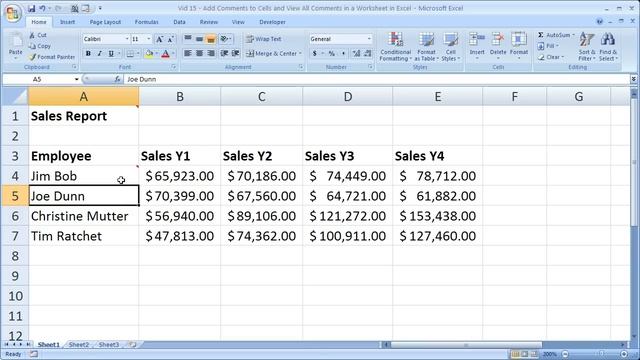Viewport: 640px width, 360px height.
Task: Open the Font name dropdown
Action: [127, 39]
